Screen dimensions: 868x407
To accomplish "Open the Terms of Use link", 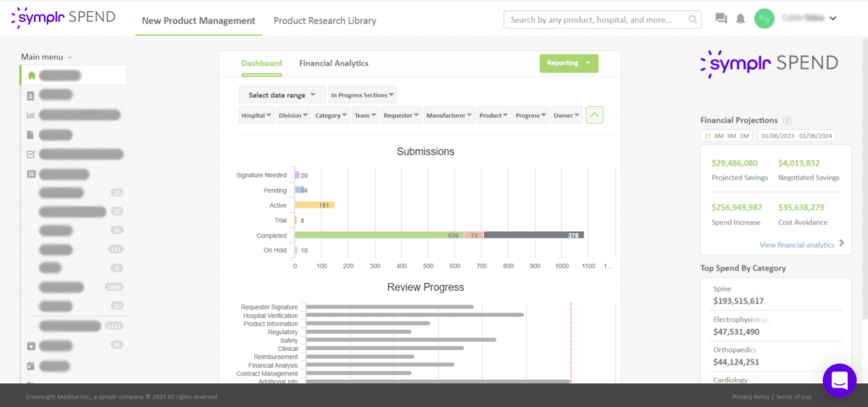I will [x=793, y=397].
